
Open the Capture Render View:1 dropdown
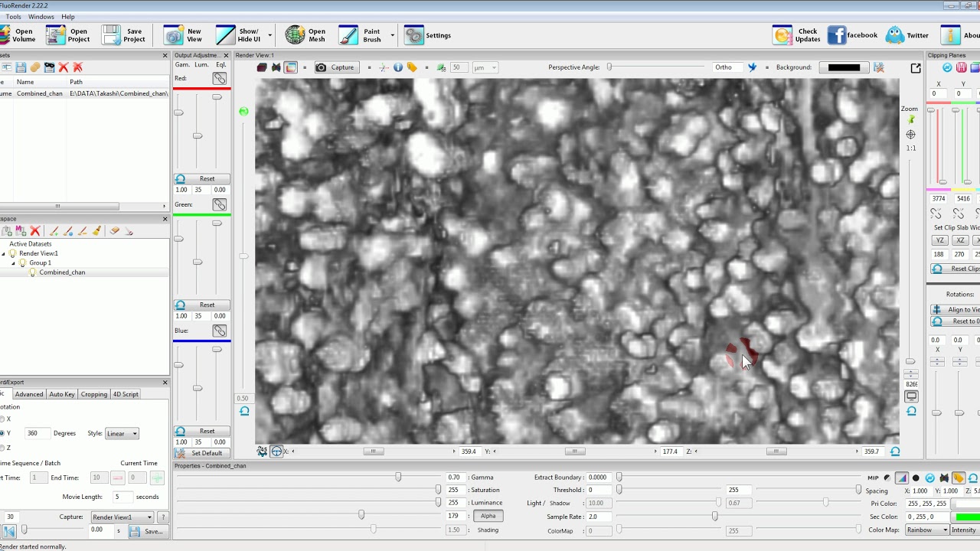[122, 517]
